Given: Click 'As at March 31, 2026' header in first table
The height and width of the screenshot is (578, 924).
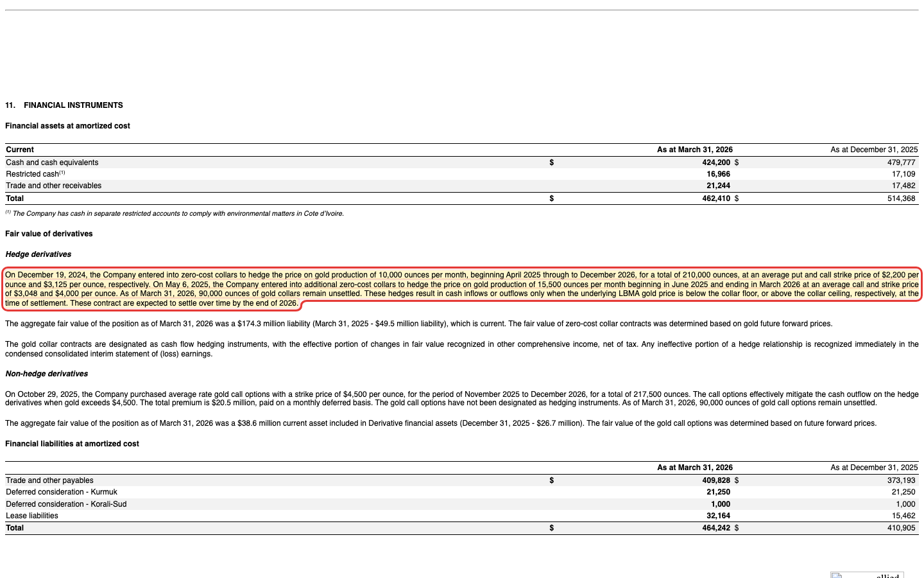Looking at the screenshot, I should tap(695, 150).
